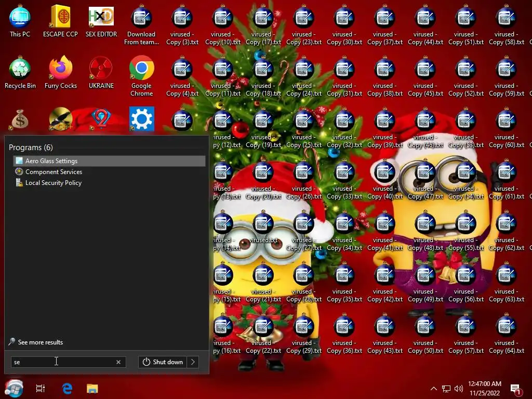The width and height of the screenshot is (532, 399).
Task: Select virused - Copy (64).txt file
Action: tap(507, 334)
